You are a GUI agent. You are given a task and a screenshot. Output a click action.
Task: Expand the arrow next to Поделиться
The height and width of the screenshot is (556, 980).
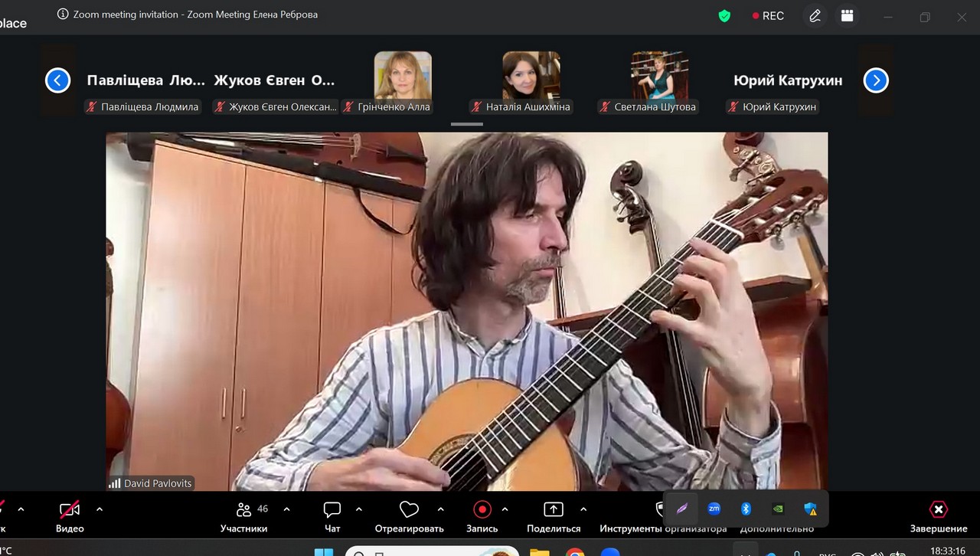[583, 509]
